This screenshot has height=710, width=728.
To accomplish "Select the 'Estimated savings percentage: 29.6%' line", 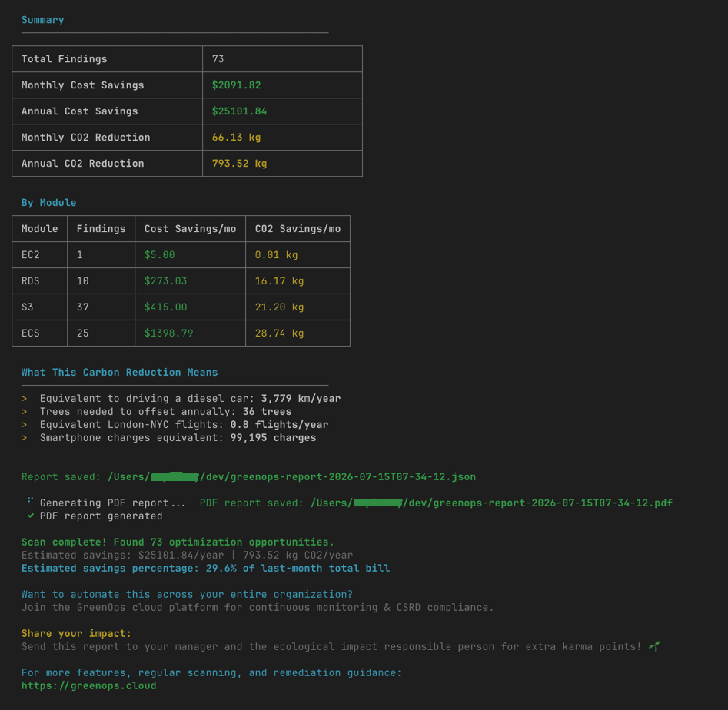I will click(206, 568).
